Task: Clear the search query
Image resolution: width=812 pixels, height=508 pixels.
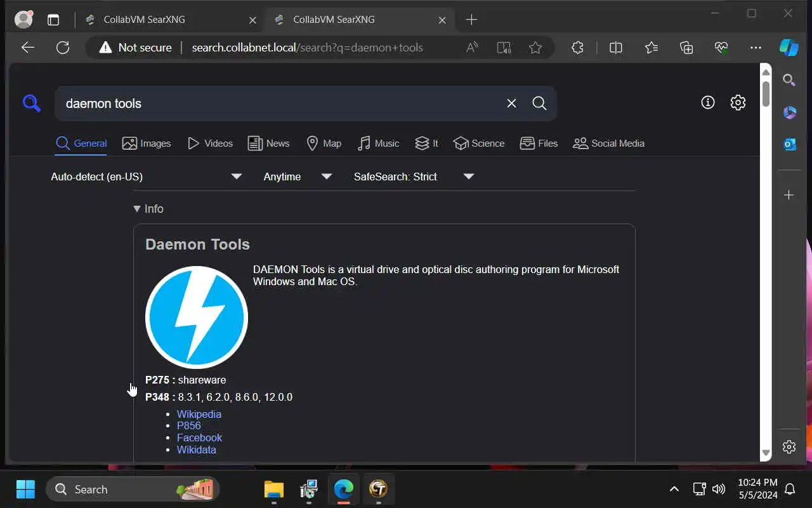Action: tap(511, 104)
